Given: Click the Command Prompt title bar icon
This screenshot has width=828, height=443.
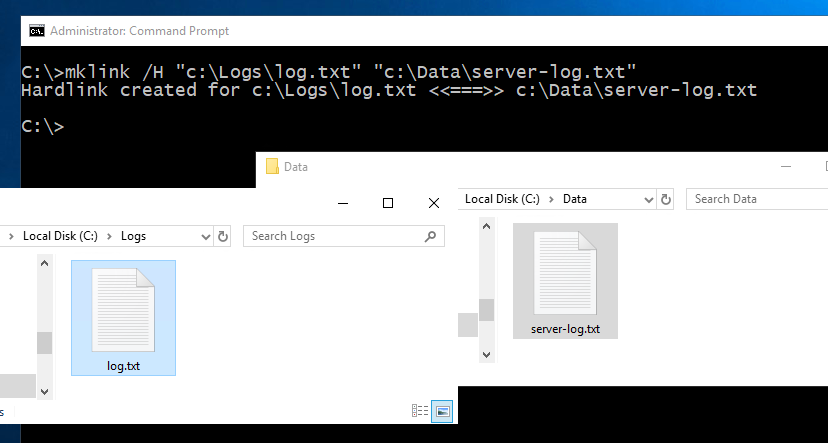Looking at the screenshot, I should point(36,31).
